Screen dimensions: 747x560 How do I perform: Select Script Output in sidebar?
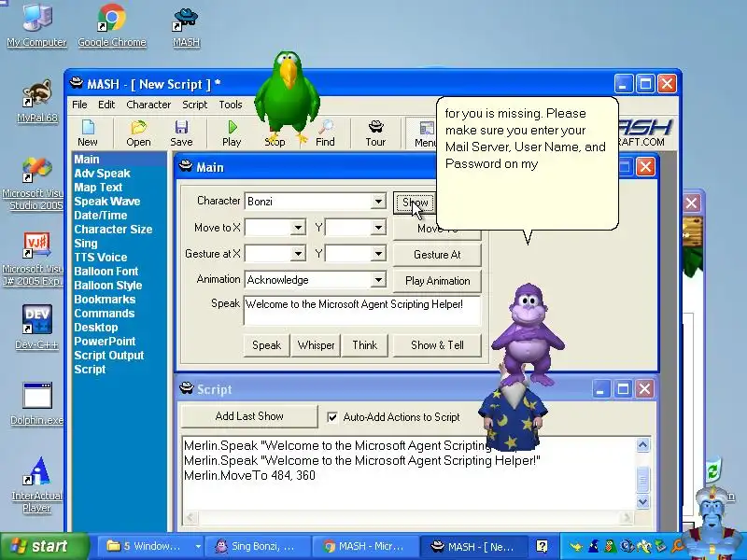109,356
